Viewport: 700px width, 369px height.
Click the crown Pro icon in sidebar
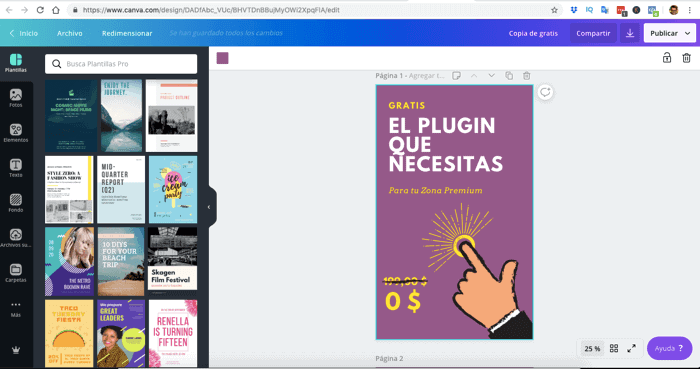point(16,350)
